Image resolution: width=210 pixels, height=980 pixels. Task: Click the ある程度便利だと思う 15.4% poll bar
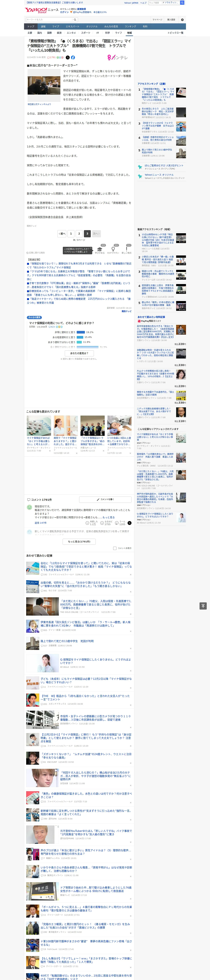coord(80,337)
